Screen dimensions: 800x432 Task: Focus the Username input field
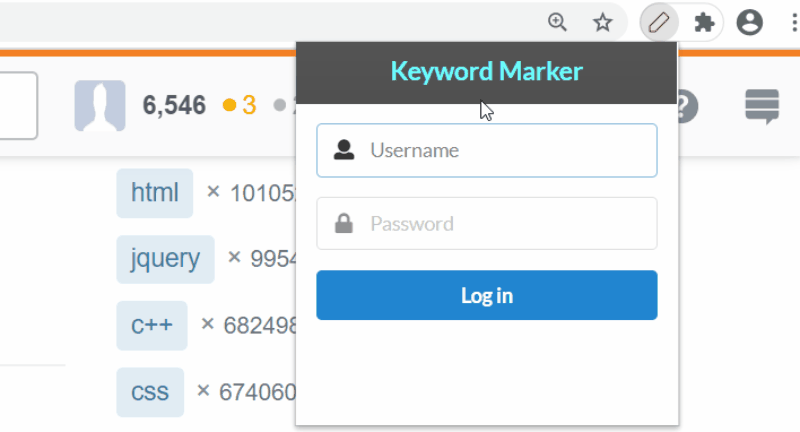[487, 150]
